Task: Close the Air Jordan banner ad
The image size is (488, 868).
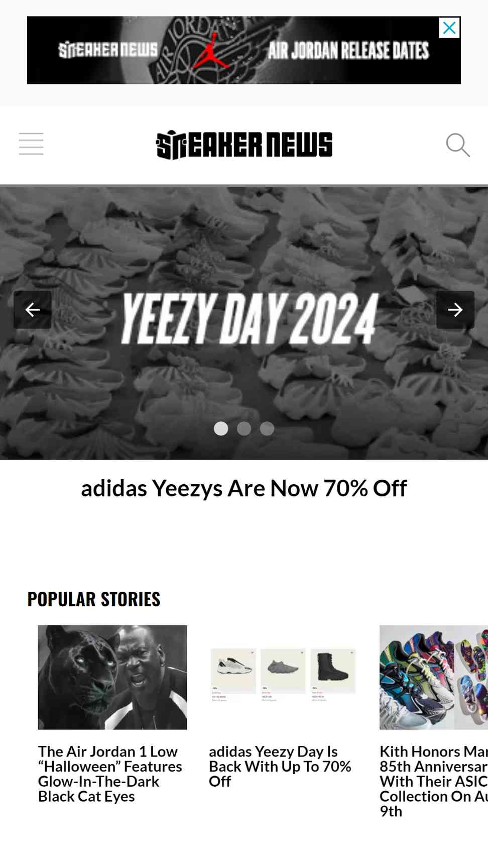Action: click(449, 28)
